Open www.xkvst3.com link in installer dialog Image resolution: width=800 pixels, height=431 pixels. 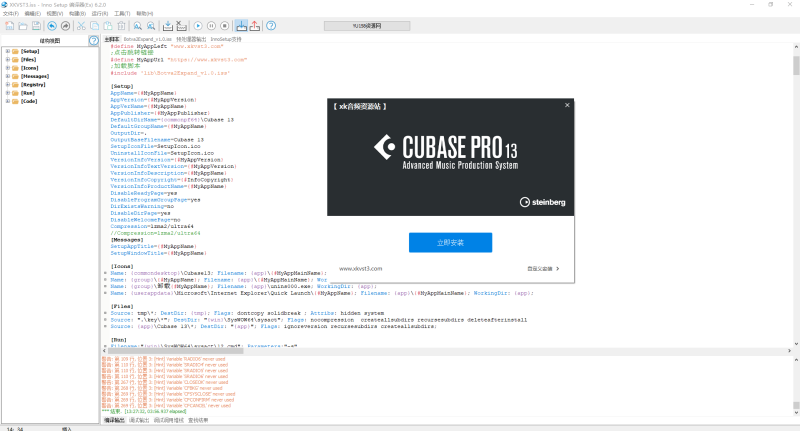[361, 269]
